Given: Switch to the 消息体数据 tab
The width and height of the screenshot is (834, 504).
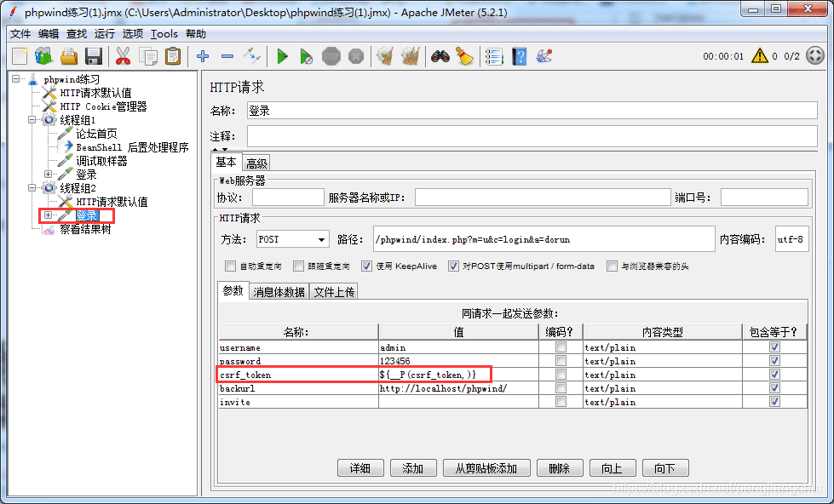Looking at the screenshot, I should 279,292.
